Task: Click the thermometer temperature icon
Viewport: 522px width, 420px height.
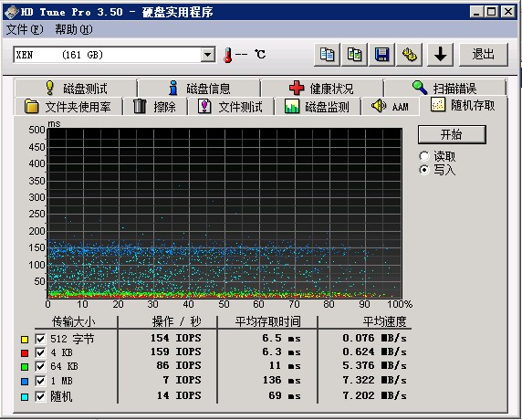Action: point(228,55)
